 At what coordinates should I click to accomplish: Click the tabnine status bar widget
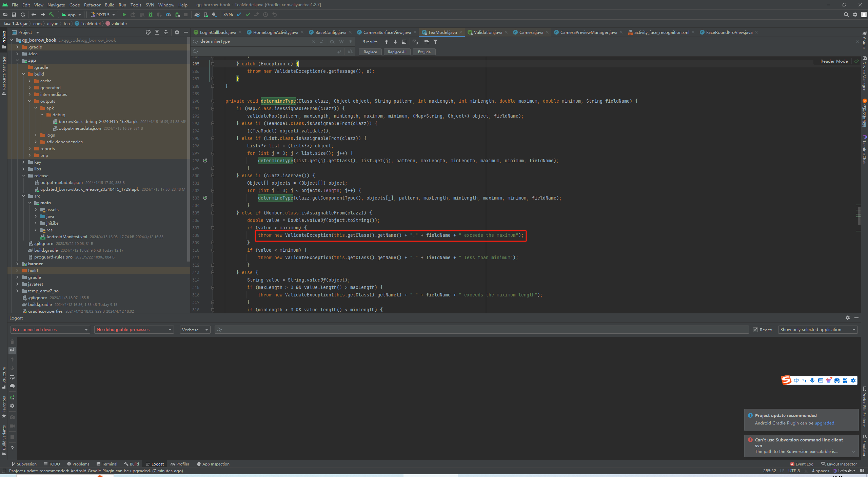844,471
